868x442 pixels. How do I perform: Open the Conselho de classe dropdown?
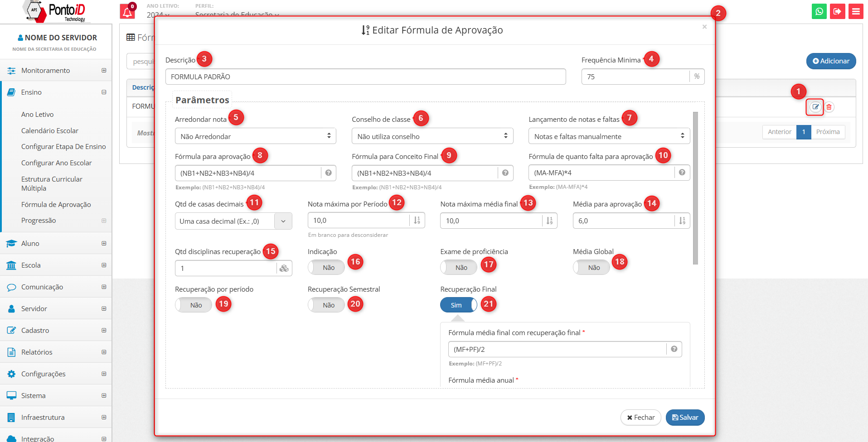pos(432,136)
